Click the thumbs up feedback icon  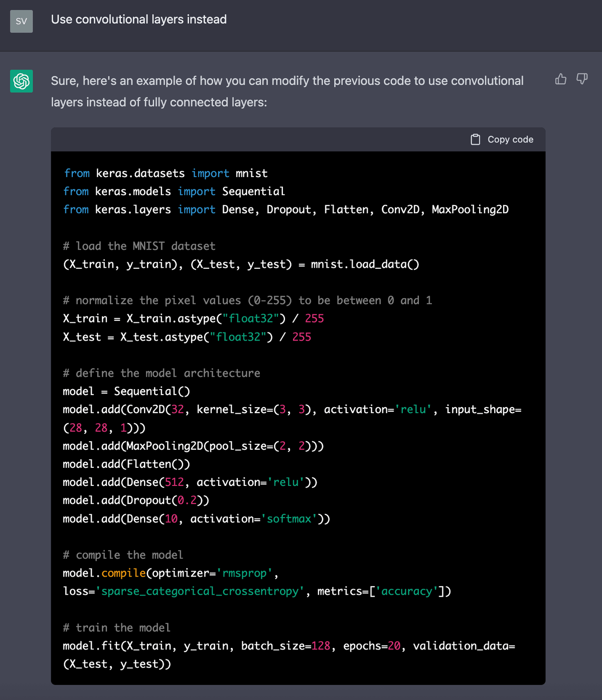coord(560,79)
